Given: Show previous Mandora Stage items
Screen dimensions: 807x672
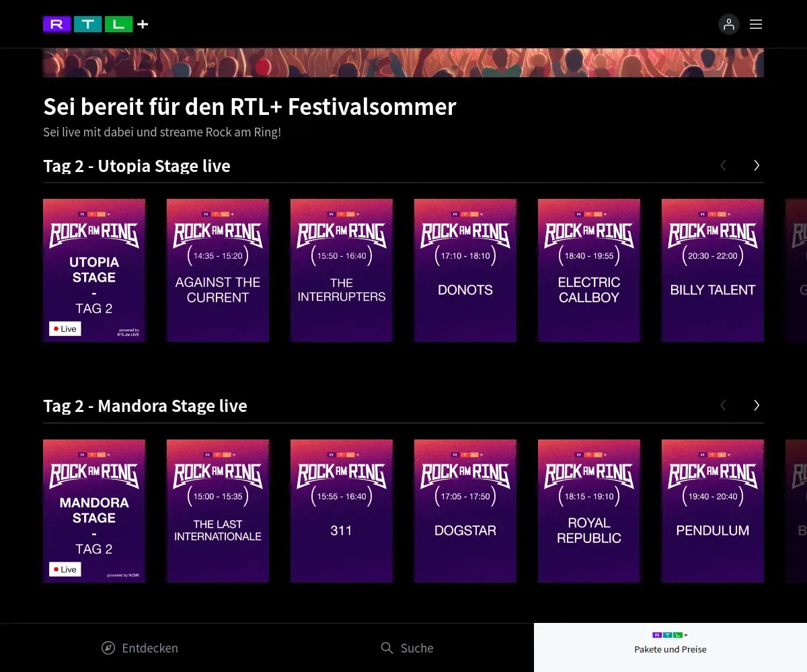Looking at the screenshot, I should point(723,405).
